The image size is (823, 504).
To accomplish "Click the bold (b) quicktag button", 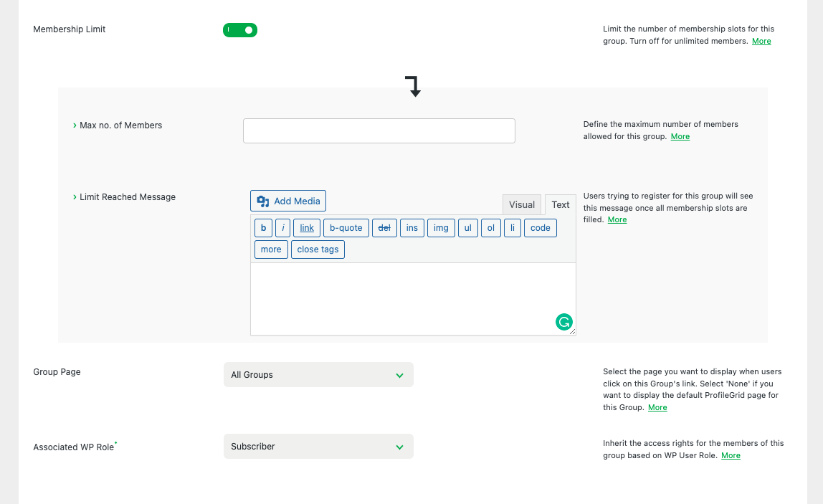I will 263,228.
